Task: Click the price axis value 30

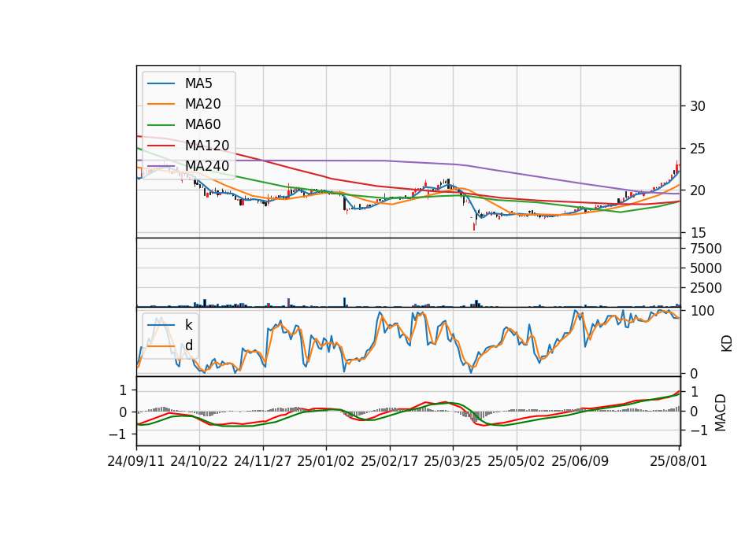Action: point(697,106)
